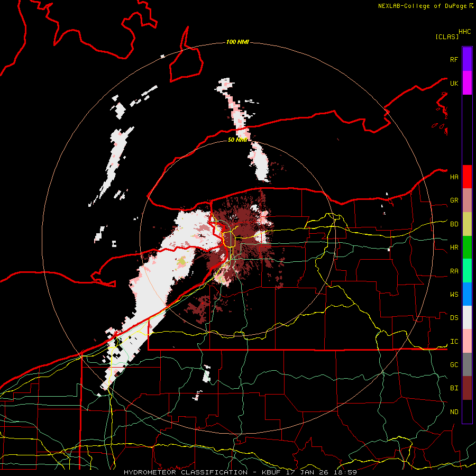Screen dimensions: 476x476
Task: Click the "NEXLAB-College of DuPage" credit text
Action: tap(422, 6)
